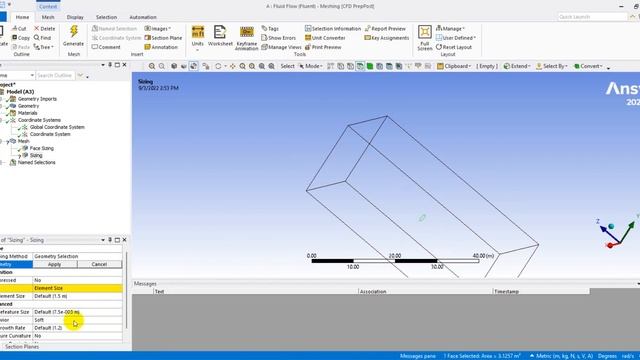
Task: Open the Extend selection dropdown
Action: click(517, 66)
